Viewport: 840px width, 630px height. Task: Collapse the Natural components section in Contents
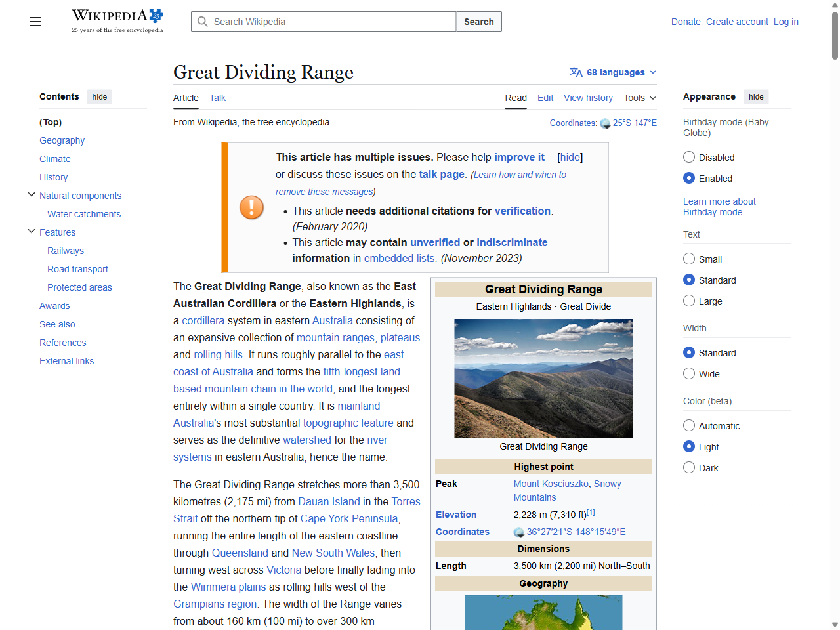[31, 194]
